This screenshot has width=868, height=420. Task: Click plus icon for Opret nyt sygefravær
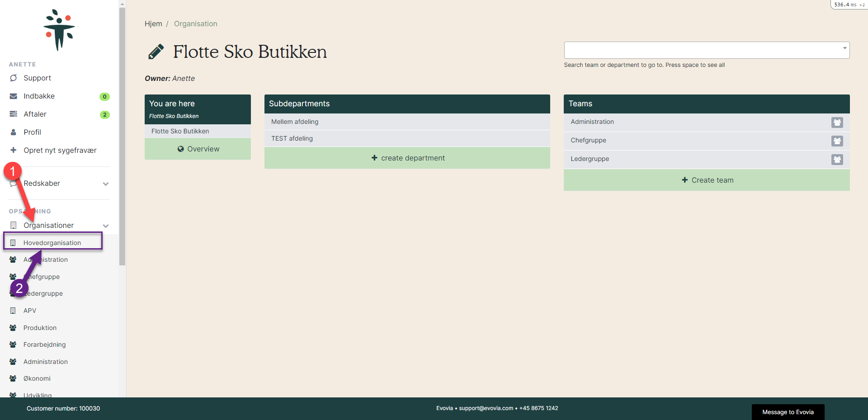(x=14, y=150)
